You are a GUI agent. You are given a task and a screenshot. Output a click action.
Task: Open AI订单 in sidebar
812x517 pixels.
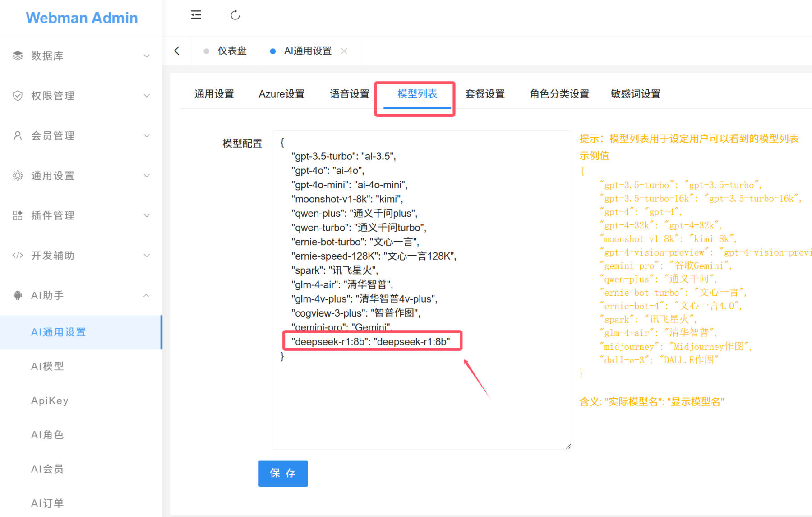pyautogui.click(x=47, y=503)
